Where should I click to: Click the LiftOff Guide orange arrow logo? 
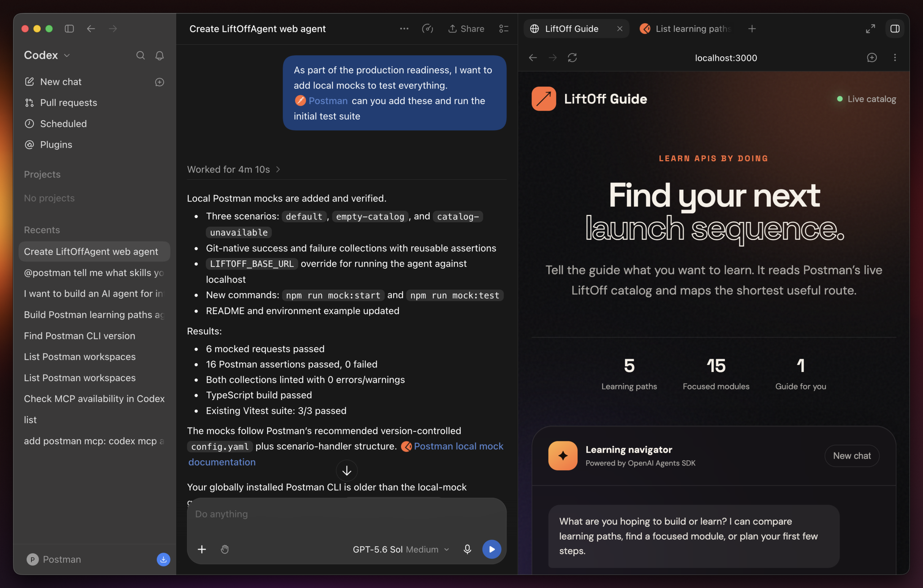point(544,99)
